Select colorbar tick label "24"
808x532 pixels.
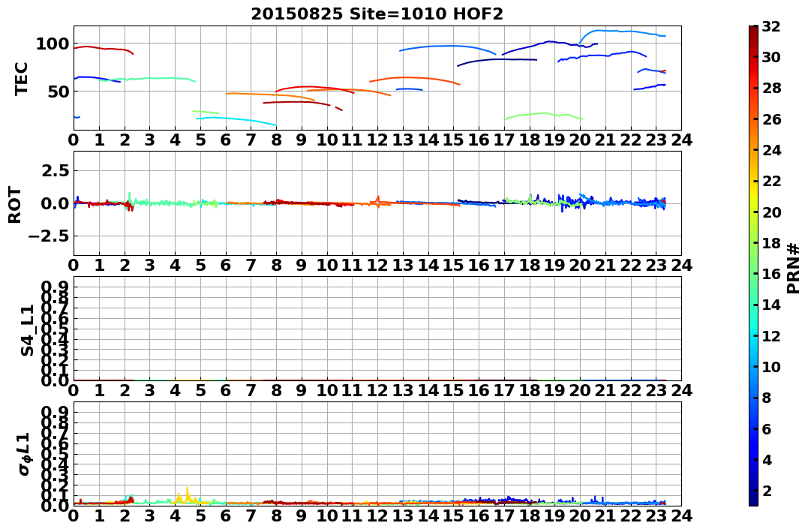771,150
